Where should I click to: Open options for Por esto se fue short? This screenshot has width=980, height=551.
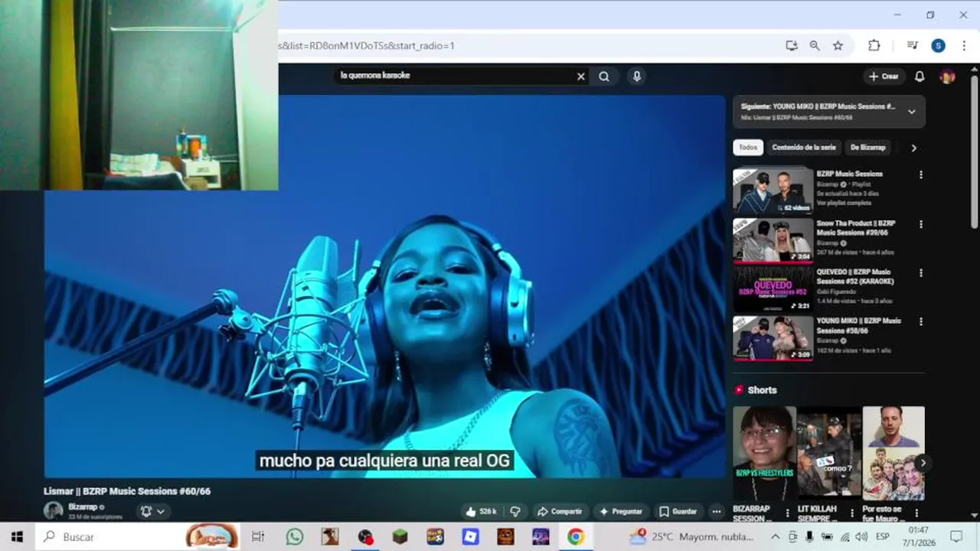click(916, 513)
